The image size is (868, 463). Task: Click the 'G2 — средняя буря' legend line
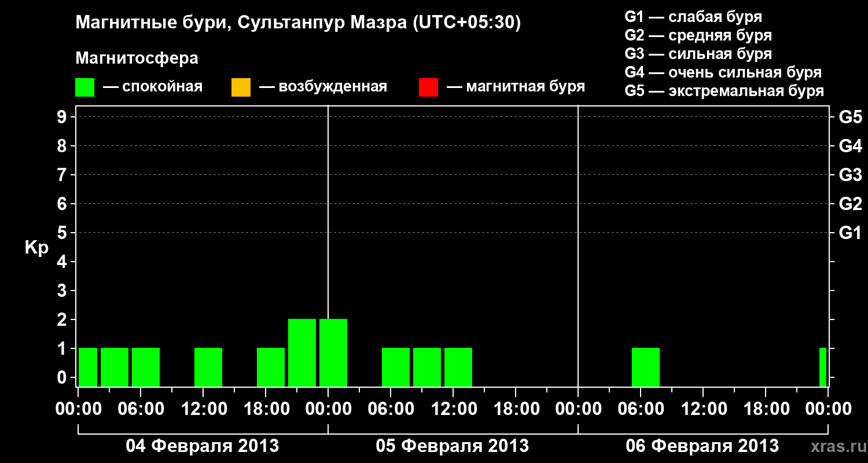click(x=698, y=35)
